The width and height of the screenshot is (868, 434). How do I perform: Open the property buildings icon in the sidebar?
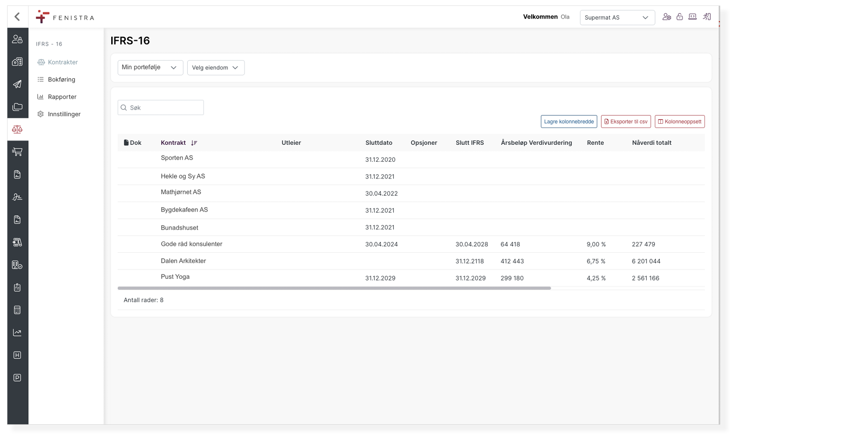click(x=17, y=62)
